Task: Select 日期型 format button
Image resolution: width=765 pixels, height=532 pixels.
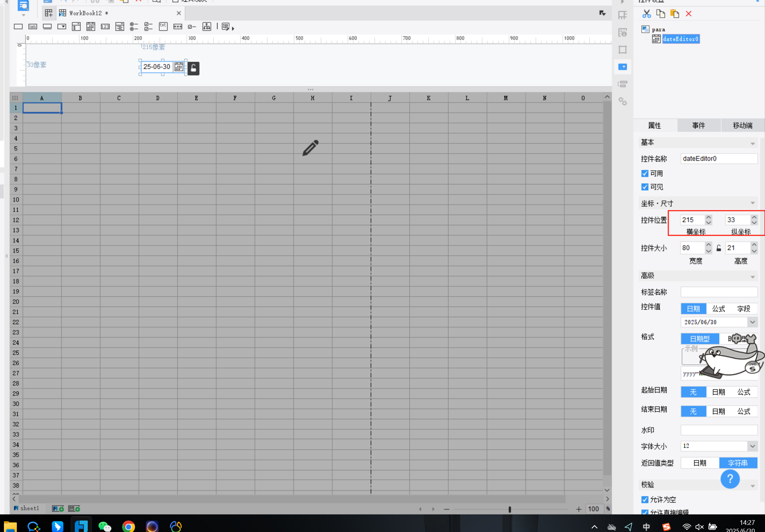Action: pos(700,339)
